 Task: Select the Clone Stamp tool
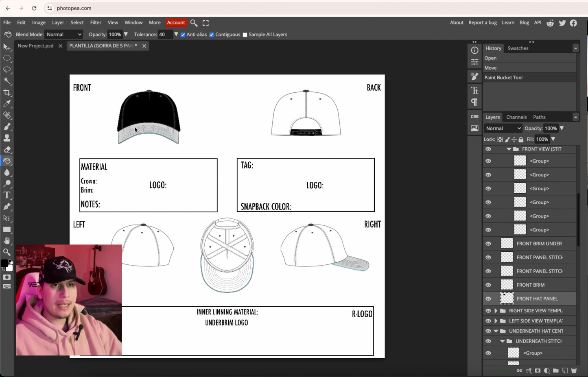click(x=7, y=138)
